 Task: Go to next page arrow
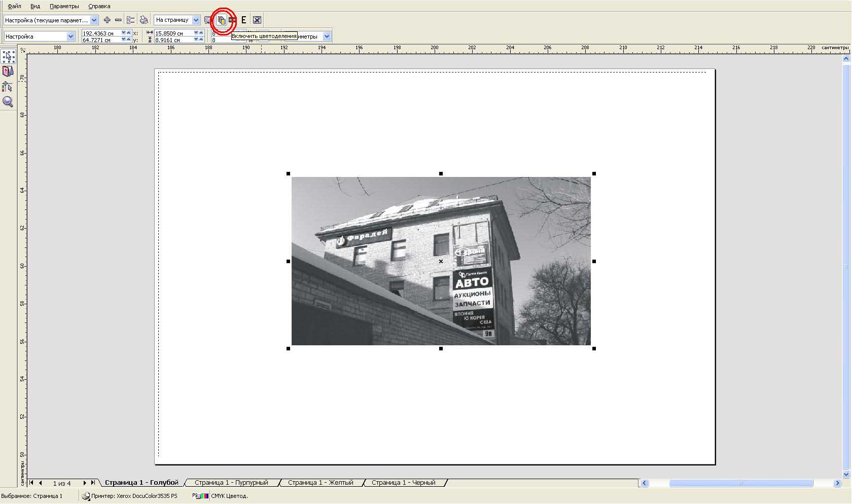(84, 483)
